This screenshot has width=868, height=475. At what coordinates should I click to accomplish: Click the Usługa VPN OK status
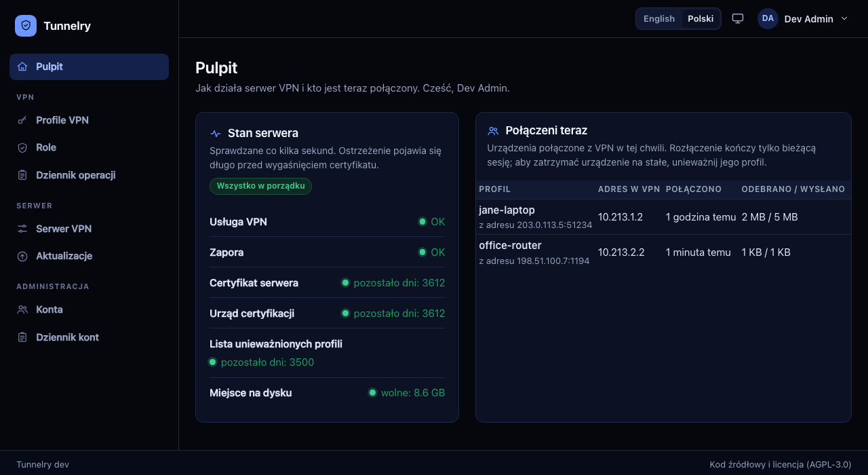432,222
